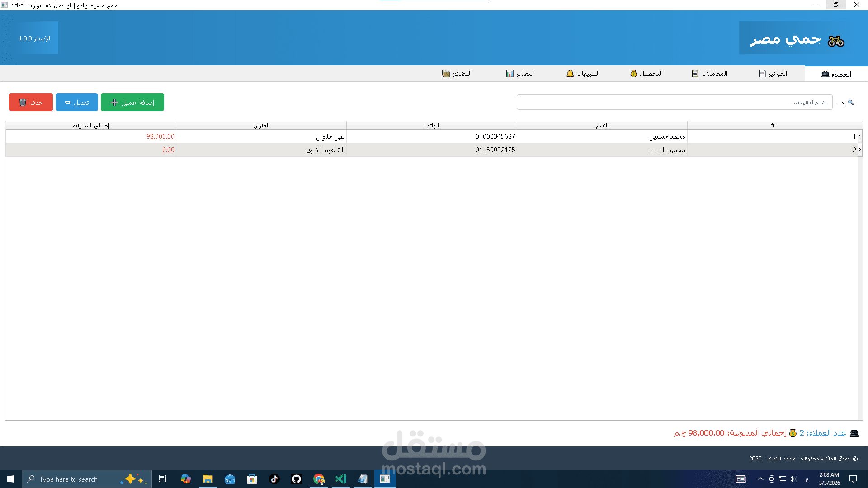Image resolution: width=868 pixels, height=488 pixels.
Task: Open the الفواتير (Invoices) tab
Action: [773, 74]
